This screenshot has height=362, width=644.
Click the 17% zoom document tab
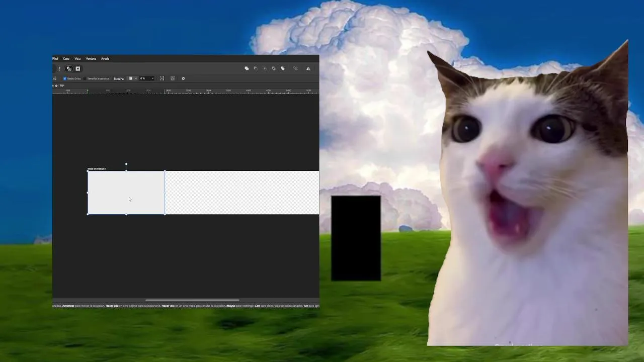(x=59, y=85)
